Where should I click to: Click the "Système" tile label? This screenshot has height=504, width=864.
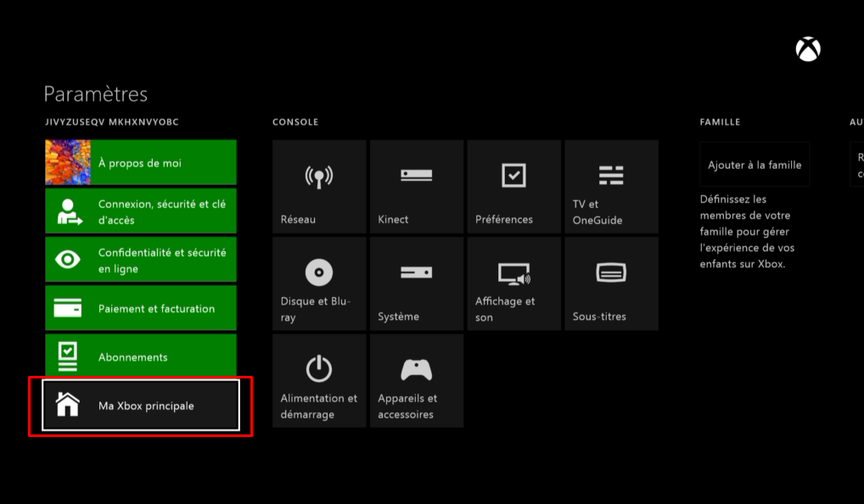click(x=398, y=316)
